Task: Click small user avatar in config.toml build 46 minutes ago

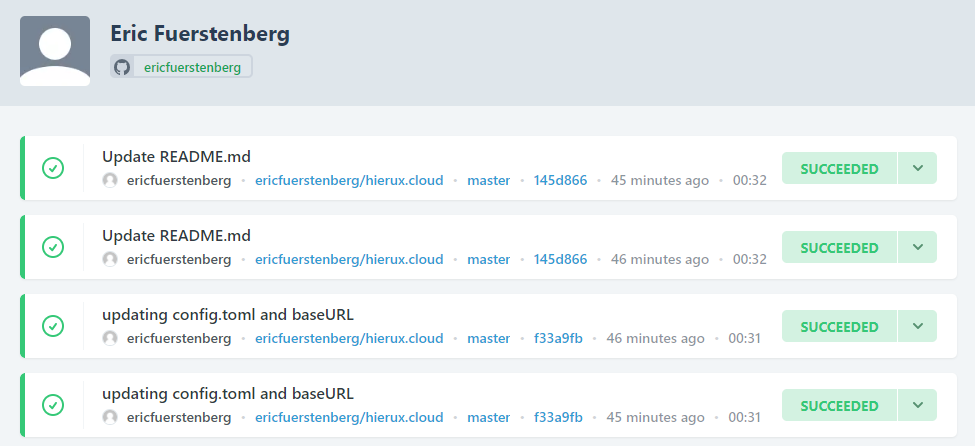Action: [x=110, y=339]
